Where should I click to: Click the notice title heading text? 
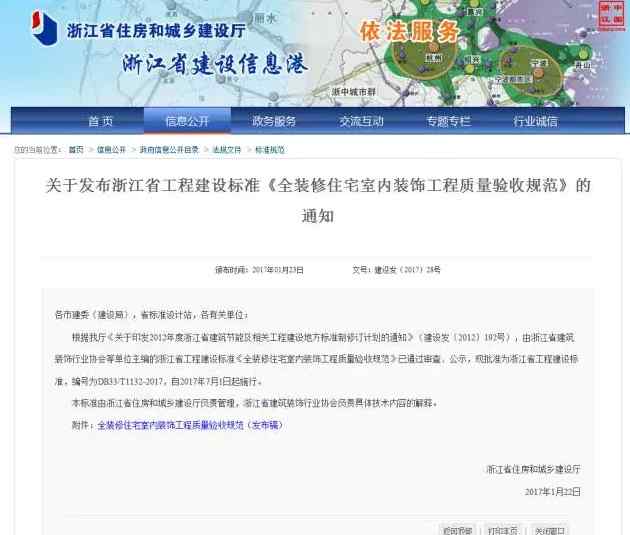(x=318, y=200)
